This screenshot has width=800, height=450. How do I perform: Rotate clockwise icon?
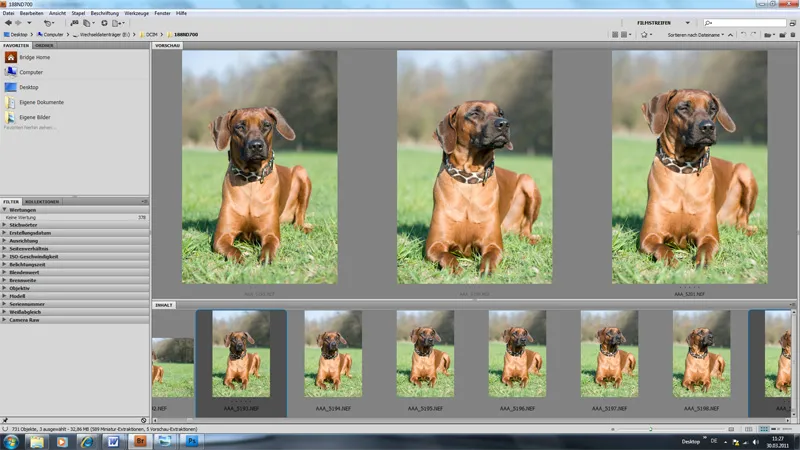click(x=754, y=35)
